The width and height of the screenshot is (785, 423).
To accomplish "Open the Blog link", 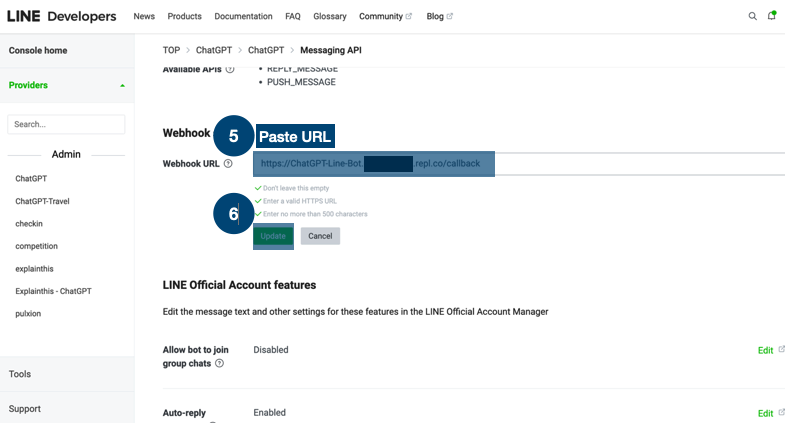I will [435, 16].
